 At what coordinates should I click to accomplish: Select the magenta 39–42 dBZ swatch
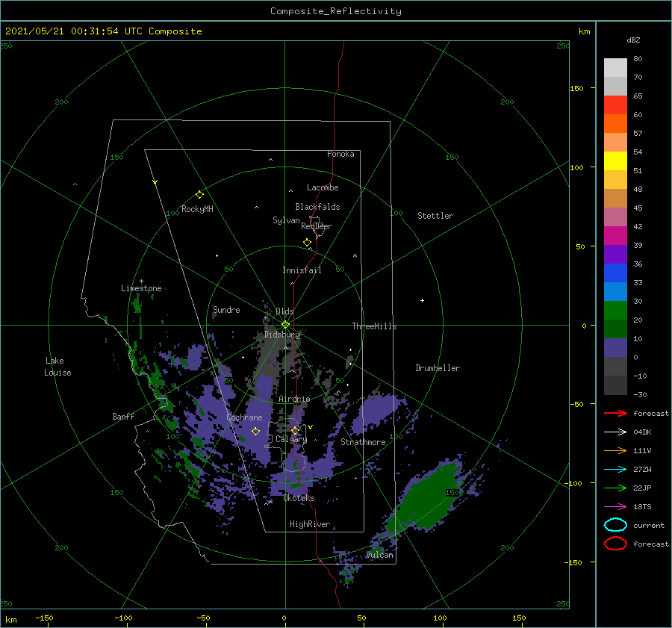615,236
